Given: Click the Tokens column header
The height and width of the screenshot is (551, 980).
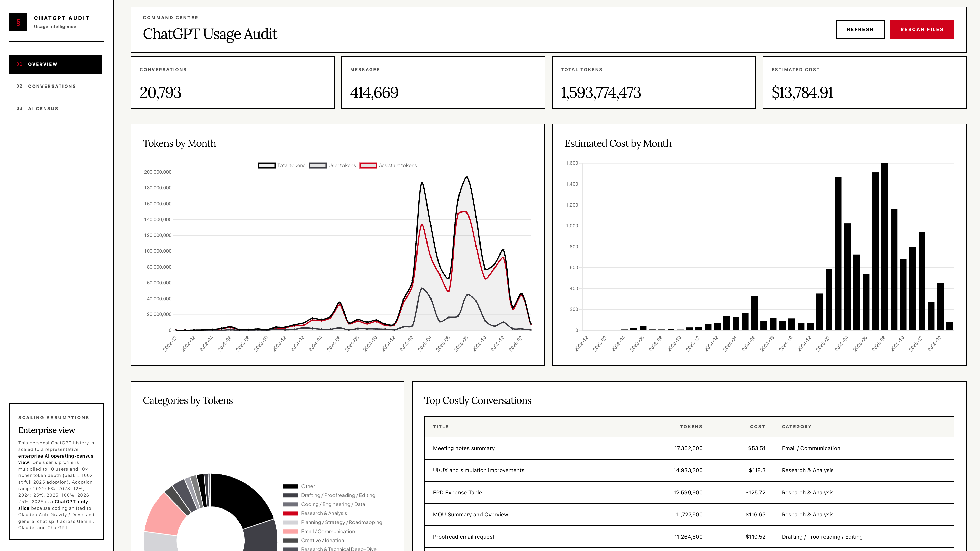Looking at the screenshot, I should (691, 427).
